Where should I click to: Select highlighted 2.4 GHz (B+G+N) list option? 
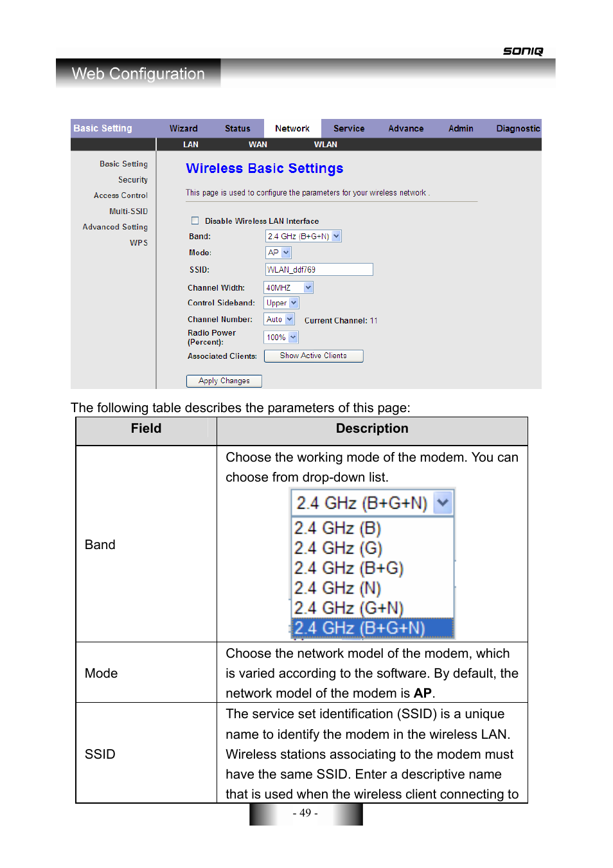tap(373, 628)
